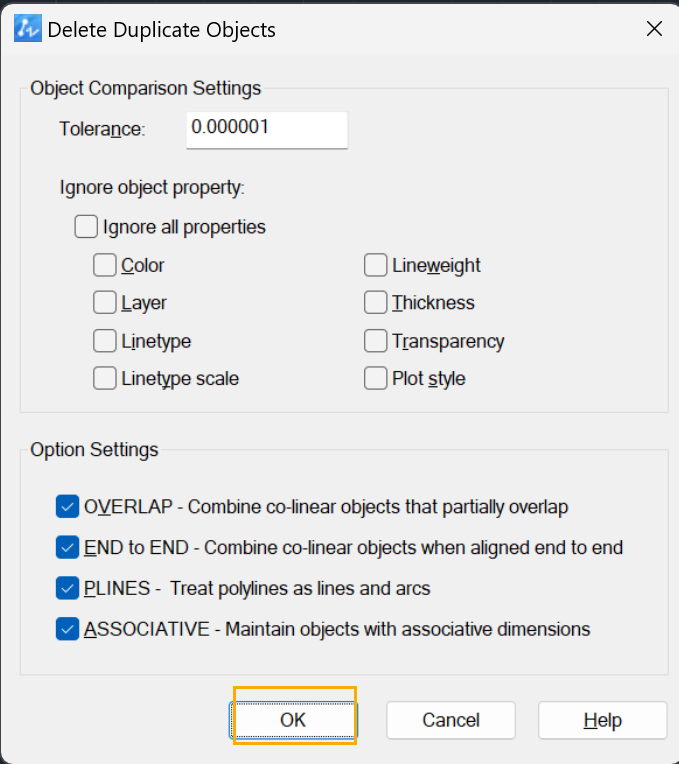Uncheck the OVERLAP option
This screenshot has height=764, width=679.
click(67, 506)
